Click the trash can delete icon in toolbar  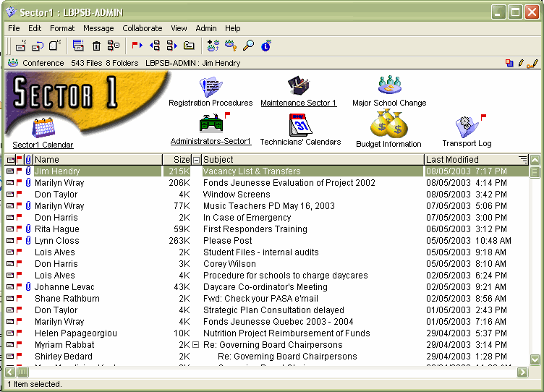pyautogui.click(x=96, y=46)
